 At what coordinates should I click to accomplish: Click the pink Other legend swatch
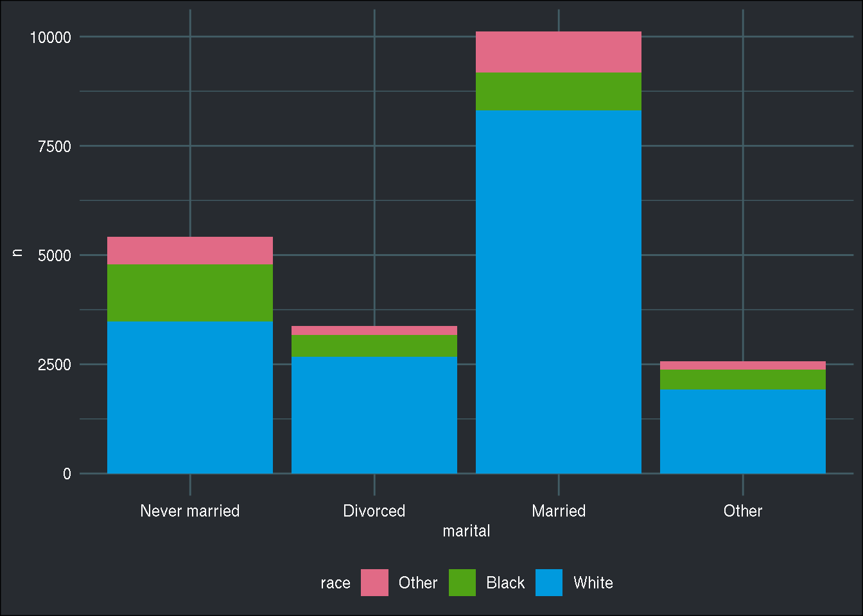tap(375, 583)
